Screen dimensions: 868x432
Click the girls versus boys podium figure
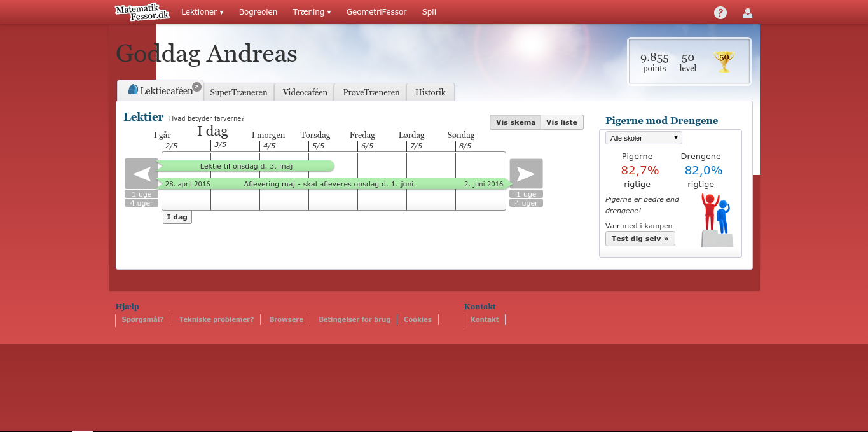717,219
